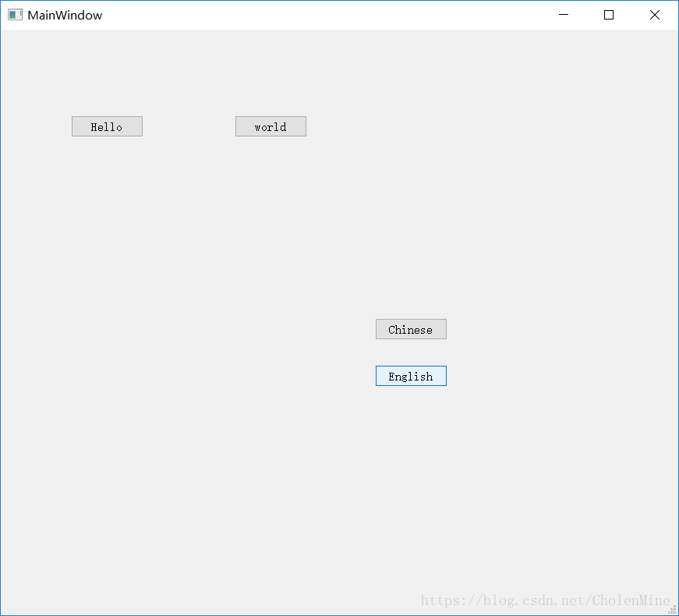Minimize the MainWindow window
Screen dimensions: 679x616
564,15
